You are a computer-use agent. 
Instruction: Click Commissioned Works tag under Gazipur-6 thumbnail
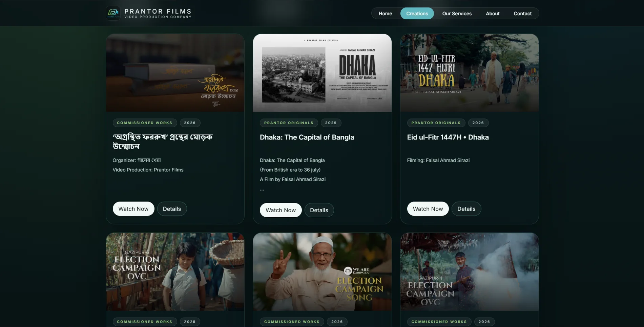(145, 322)
